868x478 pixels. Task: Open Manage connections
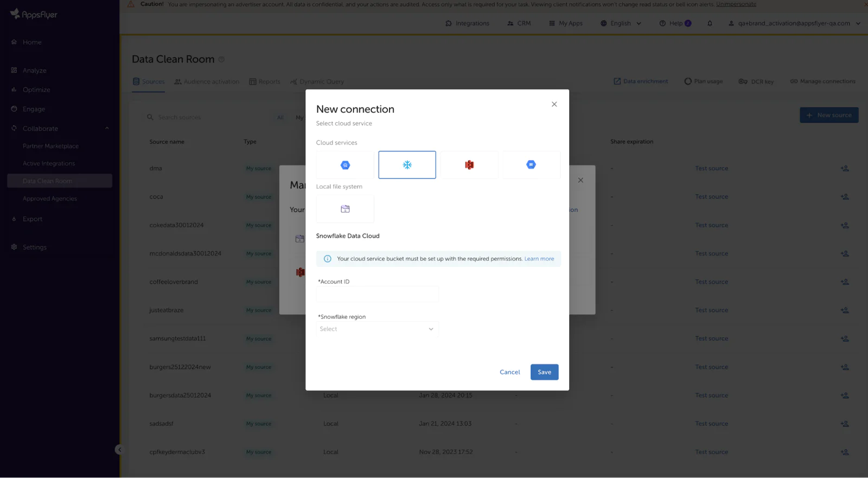click(822, 81)
